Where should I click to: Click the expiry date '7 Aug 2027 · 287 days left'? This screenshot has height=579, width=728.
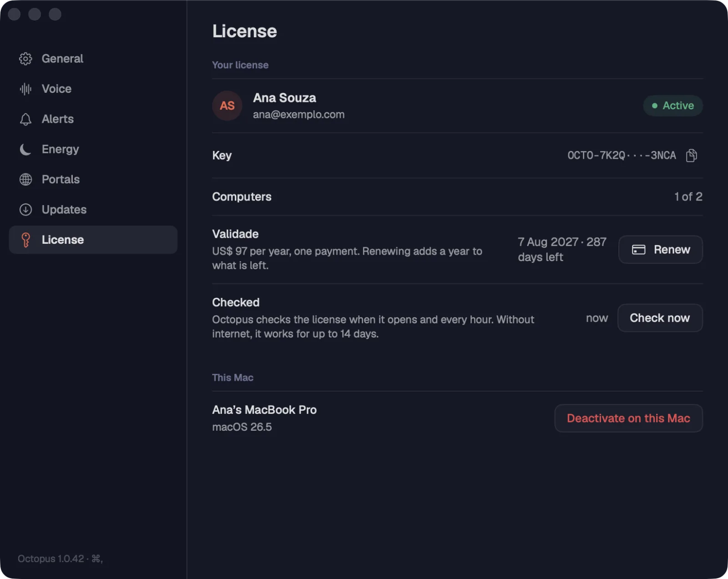tap(562, 249)
